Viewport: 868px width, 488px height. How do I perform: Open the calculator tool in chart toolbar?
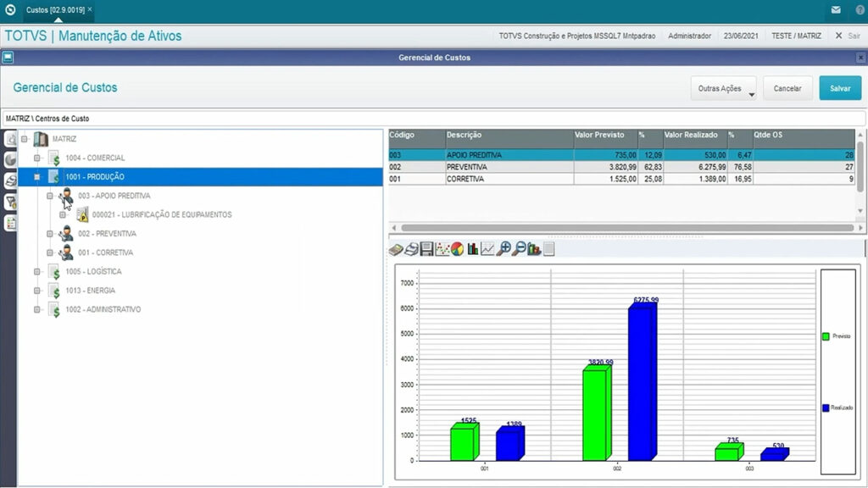396,250
